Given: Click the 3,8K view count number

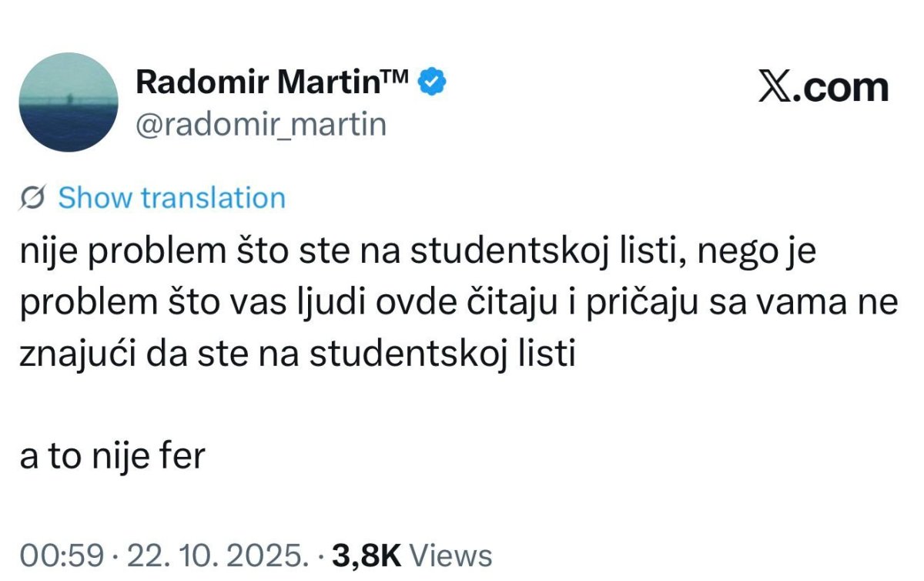Looking at the screenshot, I should pyautogui.click(x=363, y=556).
